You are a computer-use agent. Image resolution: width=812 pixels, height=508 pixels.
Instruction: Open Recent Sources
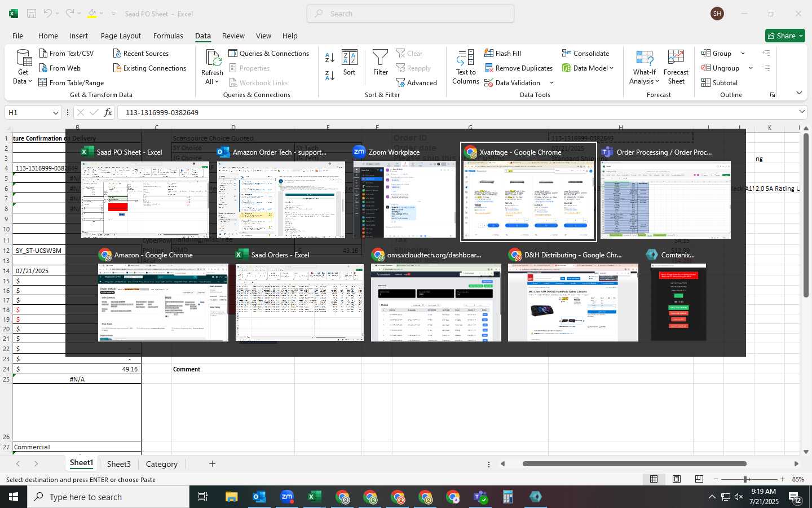[x=140, y=53]
